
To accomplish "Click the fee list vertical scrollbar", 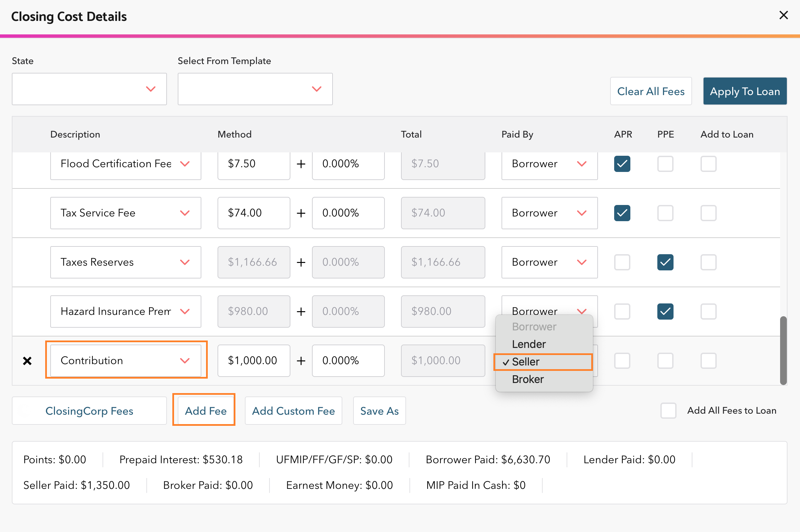I will pos(783,351).
